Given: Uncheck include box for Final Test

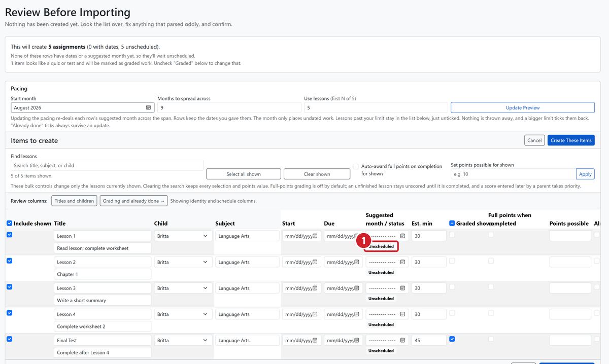Looking at the screenshot, I should click(9, 339).
